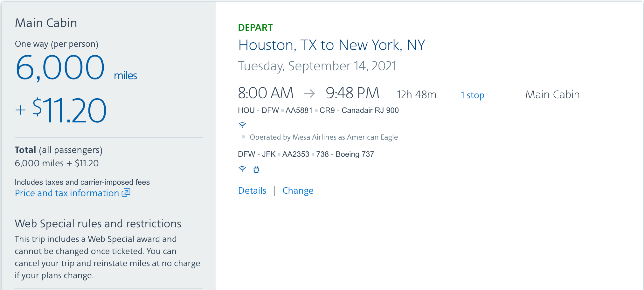Viewport: 644px width, 290px height.
Task: Click the external link icon beside Price and tax
Action: point(126,193)
